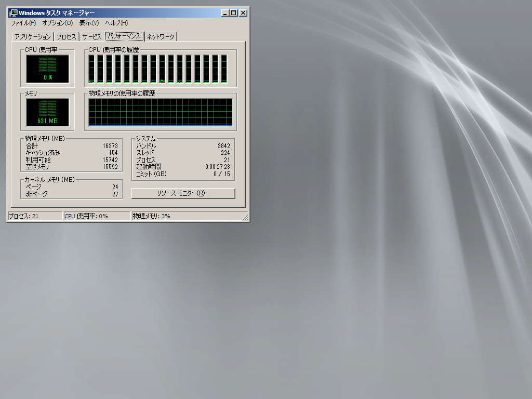
Task: Switch to the アプリケーション tab
Action: coord(33,37)
